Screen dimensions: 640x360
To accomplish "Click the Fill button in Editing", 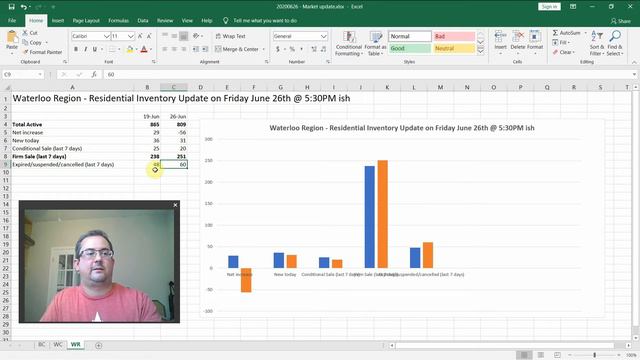I will [561, 42].
